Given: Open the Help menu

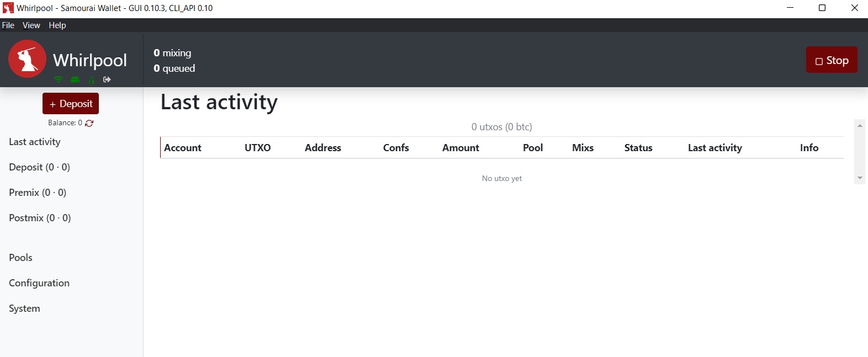Looking at the screenshot, I should (57, 25).
